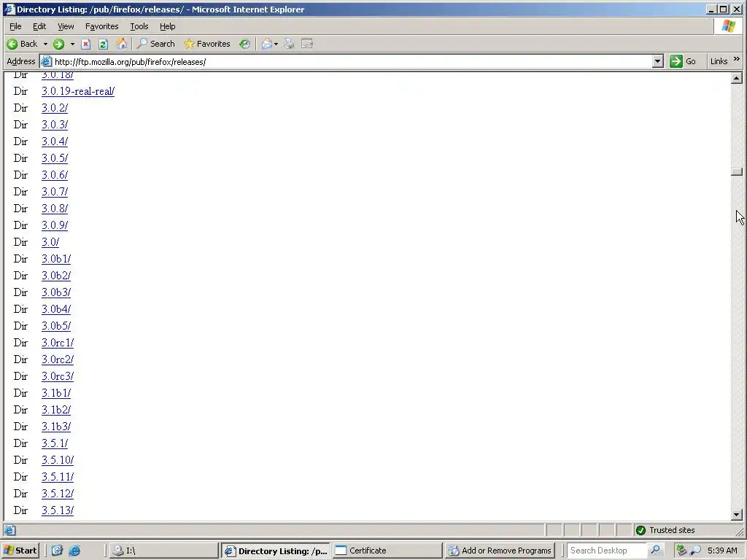Click the Mail envelope icon
The image size is (747, 560).
pyautogui.click(x=267, y=44)
